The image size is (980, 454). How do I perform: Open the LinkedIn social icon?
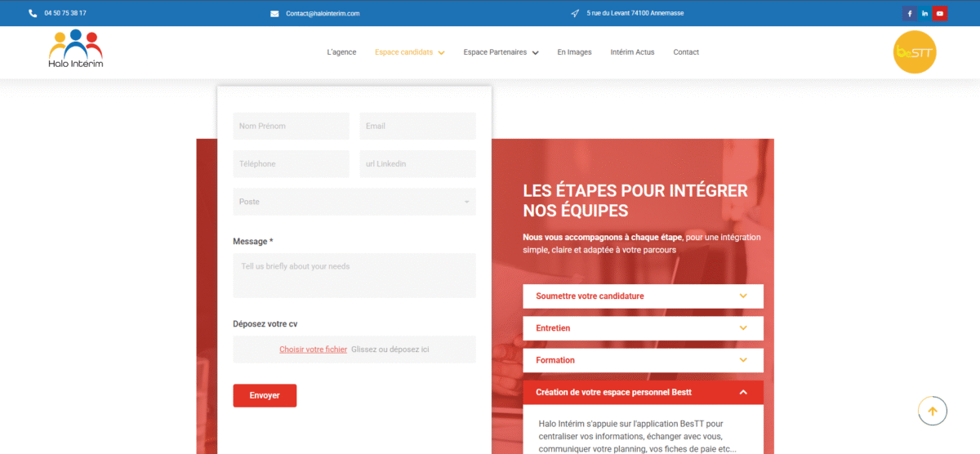point(925,13)
